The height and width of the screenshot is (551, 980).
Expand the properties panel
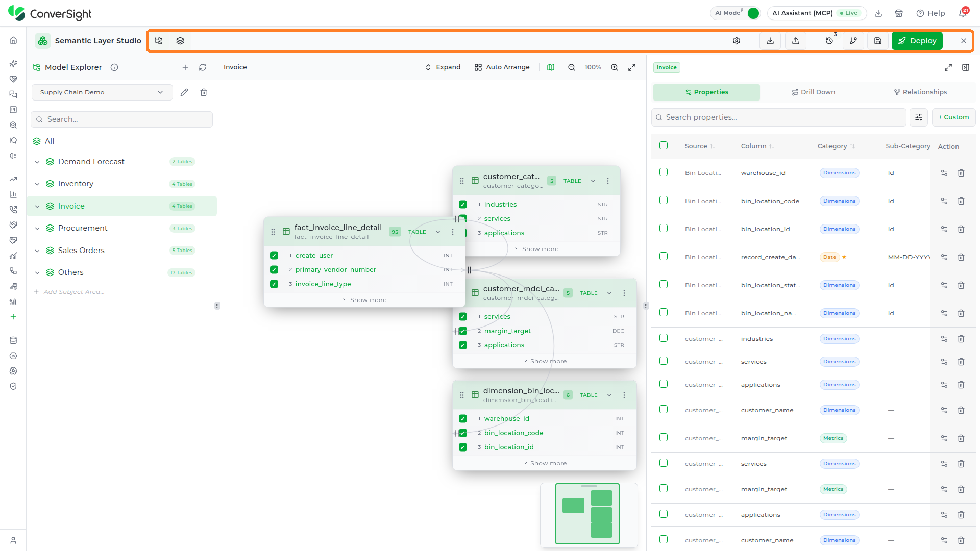tap(948, 67)
